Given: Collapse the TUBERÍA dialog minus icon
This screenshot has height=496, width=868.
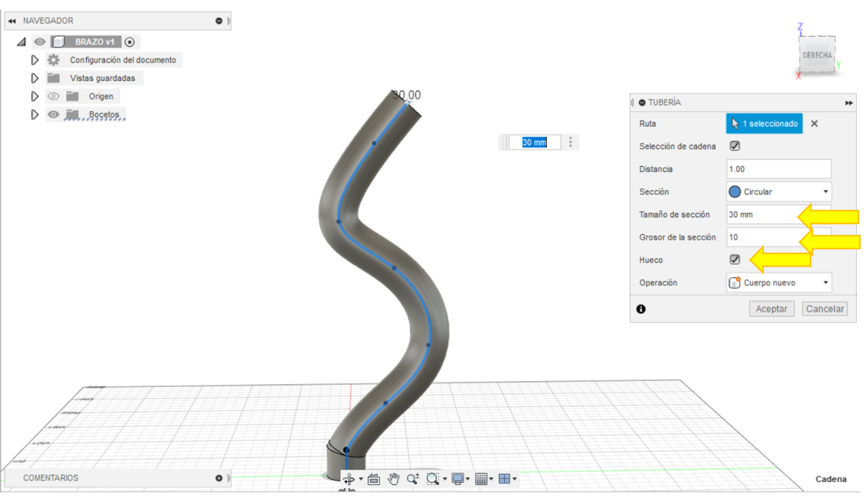Looking at the screenshot, I should (x=642, y=102).
